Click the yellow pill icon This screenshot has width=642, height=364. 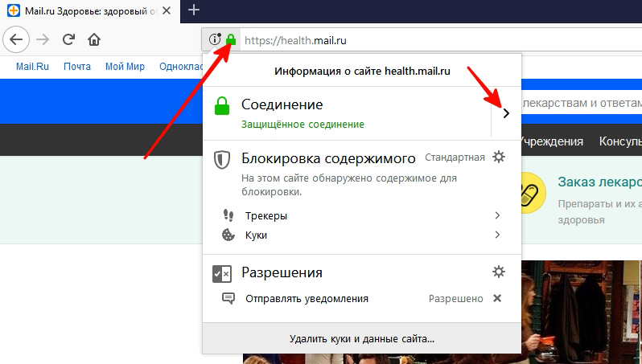[x=533, y=193]
